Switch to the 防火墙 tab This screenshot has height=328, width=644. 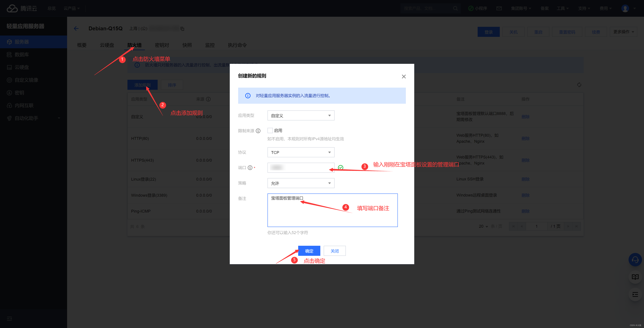135,45
